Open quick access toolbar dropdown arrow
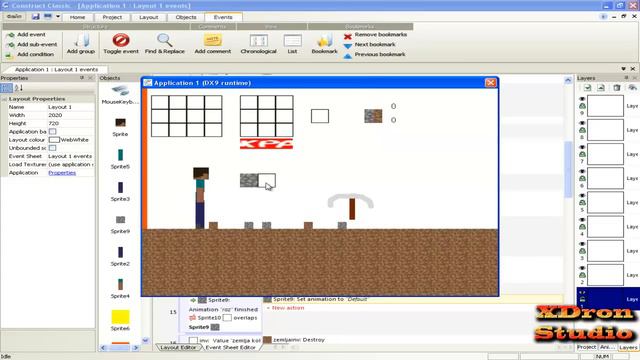640x360 pixels. (58, 17)
